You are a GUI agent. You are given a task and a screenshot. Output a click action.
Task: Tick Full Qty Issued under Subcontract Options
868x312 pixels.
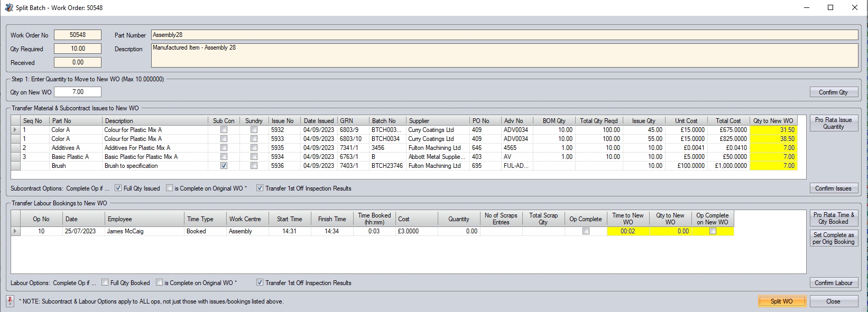pyautogui.click(x=118, y=188)
